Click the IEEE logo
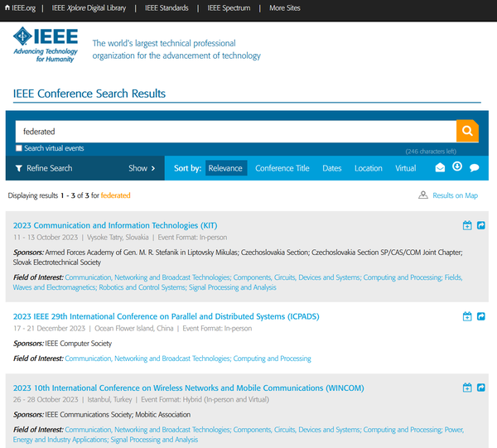This screenshot has width=497, height=448. point(46,45)
